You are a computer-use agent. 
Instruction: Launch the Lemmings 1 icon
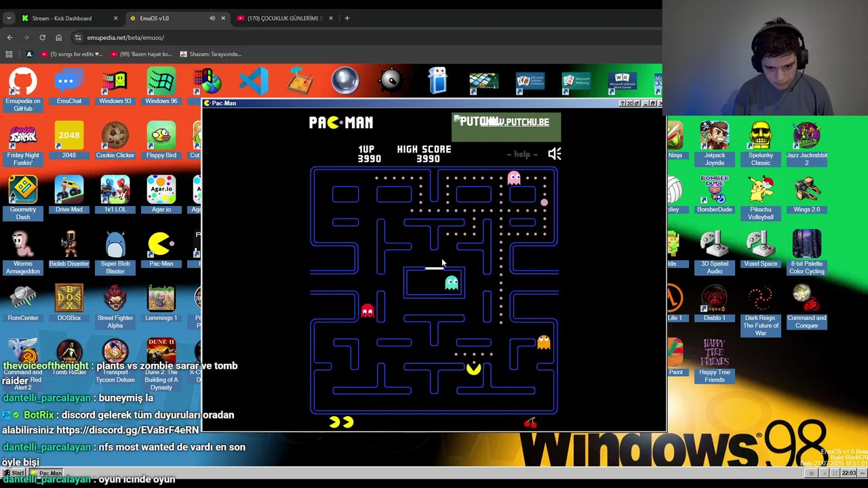coord(161,304)
